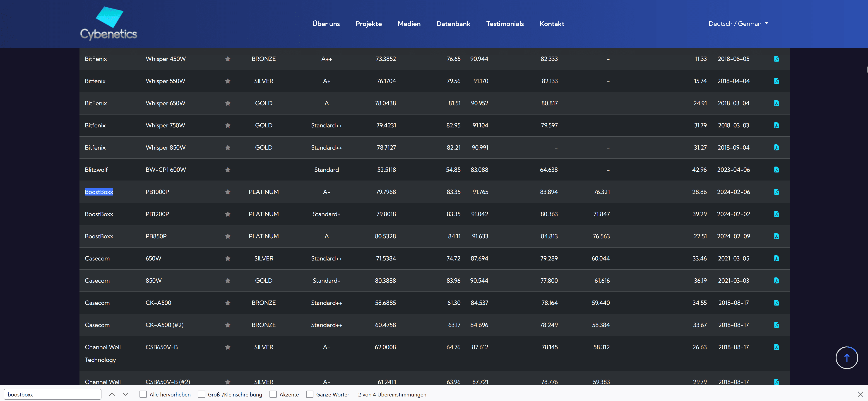The image size is (868, 401).
Task: Toggle Groß-/Kleinschreibung checkbox
Action: coord(202,394)
